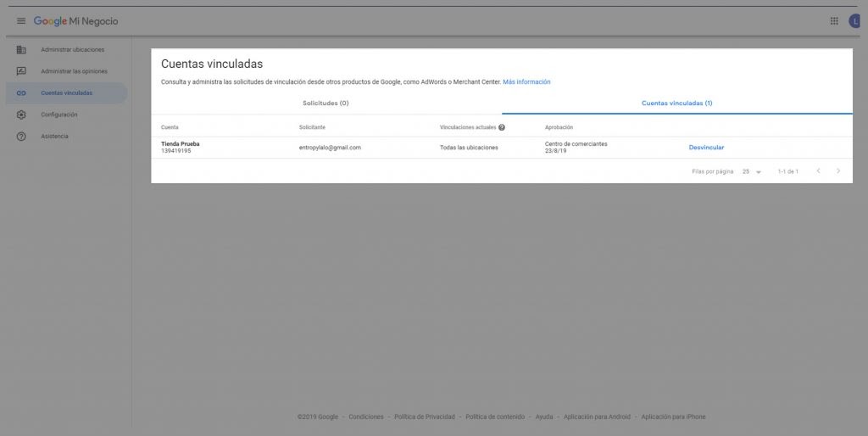Viewport: 868px width, 436px height.
Task: Click the Google Mi Negocio logo
Action: pyautogui.click(x=75, y=21)
